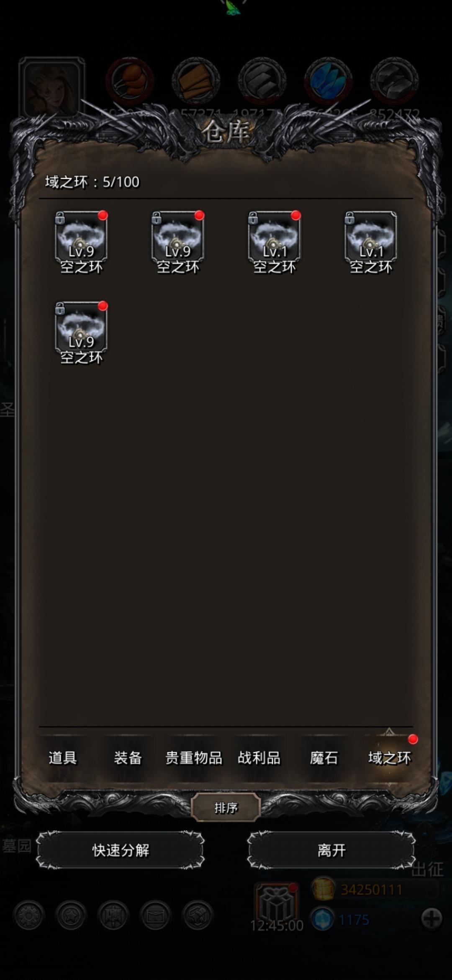Viewport: 452px width, 980px height.
Task: Switch to the 装备 tab
Action: click(x=128, y=758)
